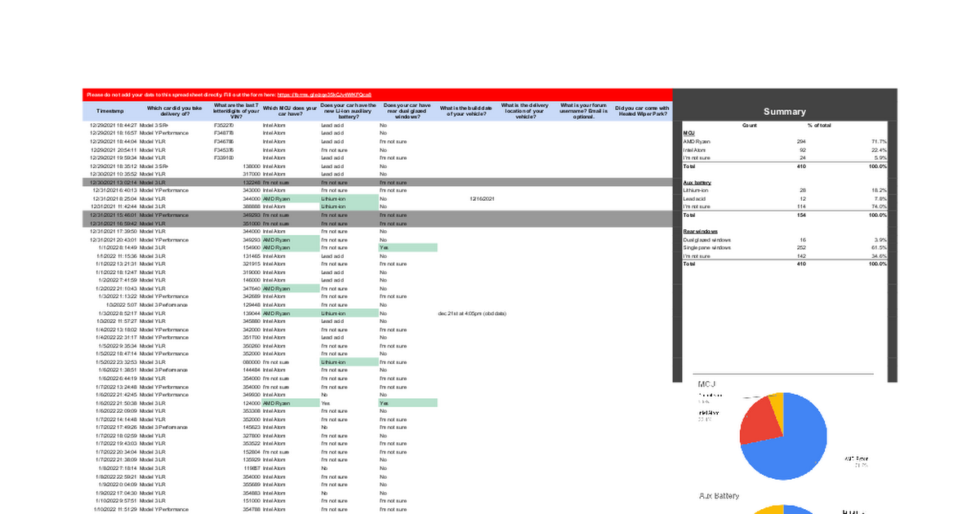980x514 pixels.
Task: Click the yellow slice of the MCU pie chart
Action: pos(777,406)
